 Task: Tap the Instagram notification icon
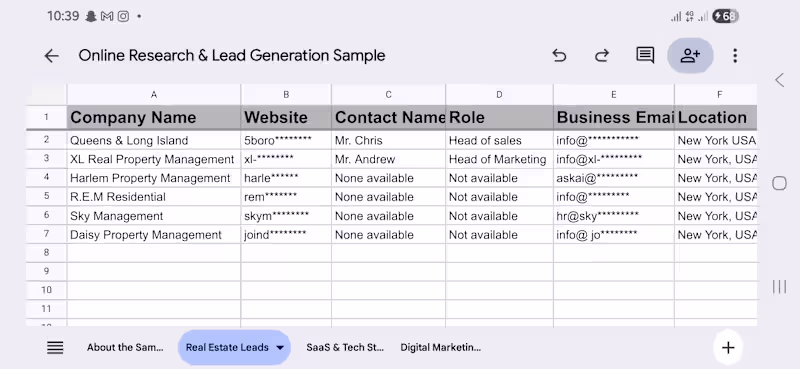[123, 16]
